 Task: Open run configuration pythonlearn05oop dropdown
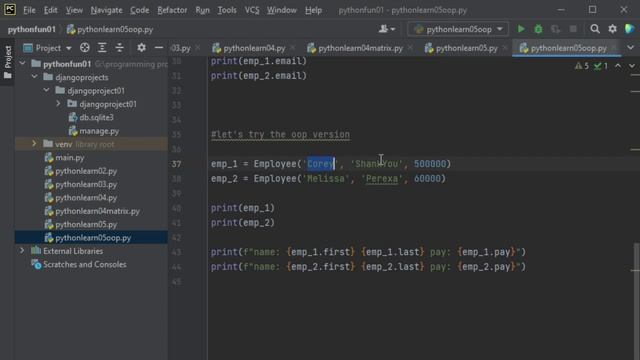pyautogui.click(x=458, y=29)
